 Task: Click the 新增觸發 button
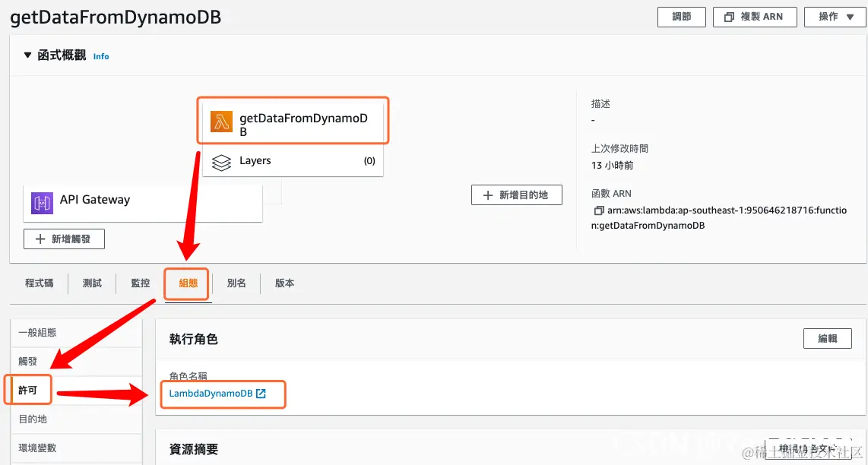click(64, 239)
